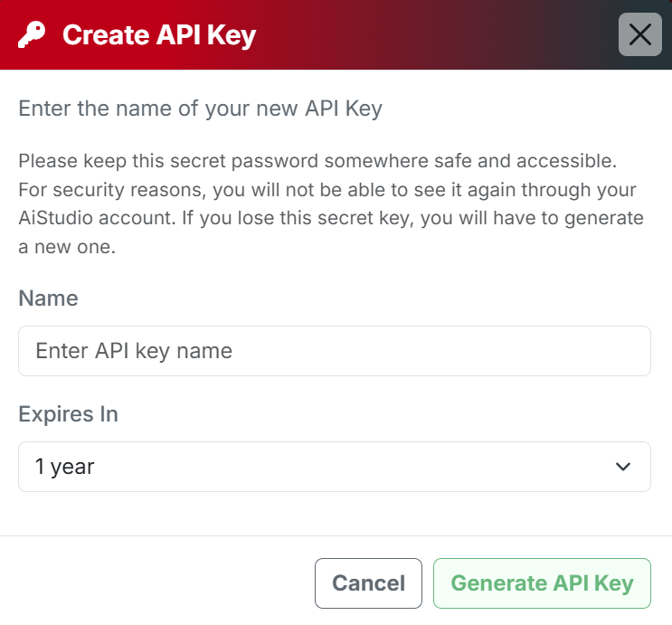Click the "a new one." ending text

point(67,247)
